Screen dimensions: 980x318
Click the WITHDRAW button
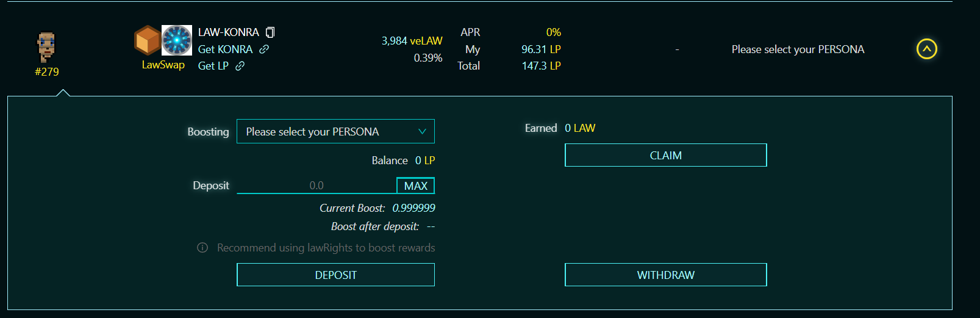click(x=665, y=275)
